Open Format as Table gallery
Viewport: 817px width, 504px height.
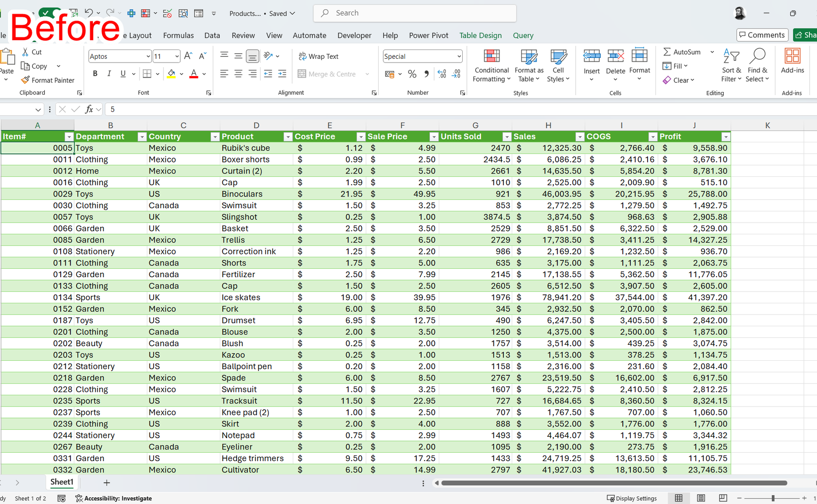click(529, 66)
